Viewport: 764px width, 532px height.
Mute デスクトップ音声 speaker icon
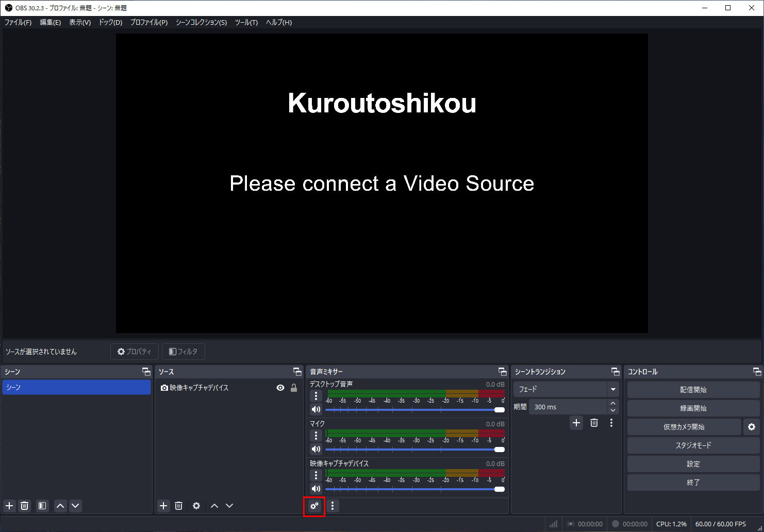(316, 409)
